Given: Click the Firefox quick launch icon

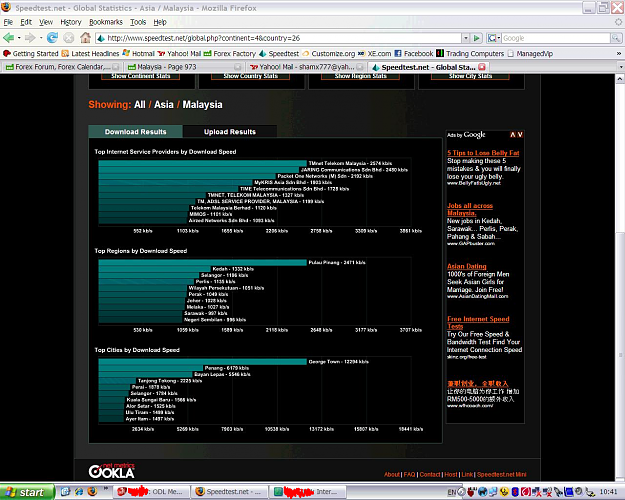Looking at the screenshot, I should [92, 492].
